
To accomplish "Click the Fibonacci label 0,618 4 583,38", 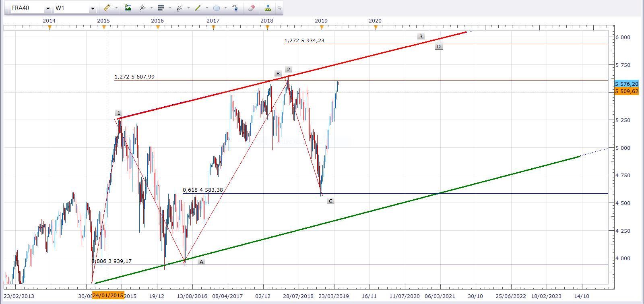I will pos(203,190).
